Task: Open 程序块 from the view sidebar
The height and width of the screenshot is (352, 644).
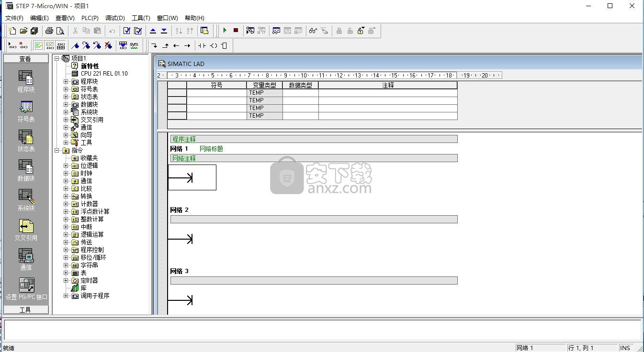Action: pyautogui.click(x=26, y=81)
